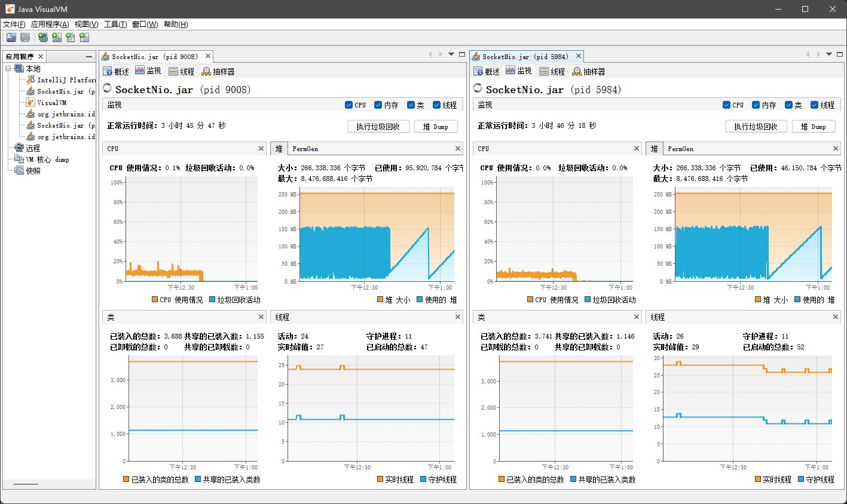847x504 pixels.
Task: Click horizontal scrollbar in 应用程序 panel
Action: point(26,484)
